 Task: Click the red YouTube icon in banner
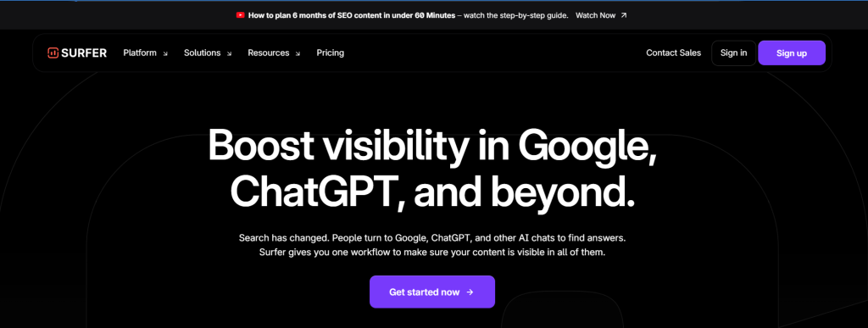(240, 15)
